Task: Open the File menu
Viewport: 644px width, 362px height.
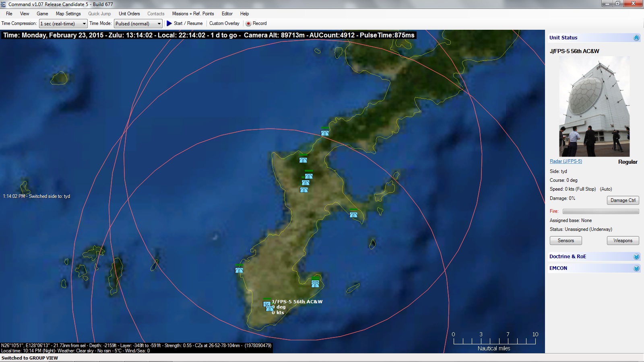Action: [9, 14]
